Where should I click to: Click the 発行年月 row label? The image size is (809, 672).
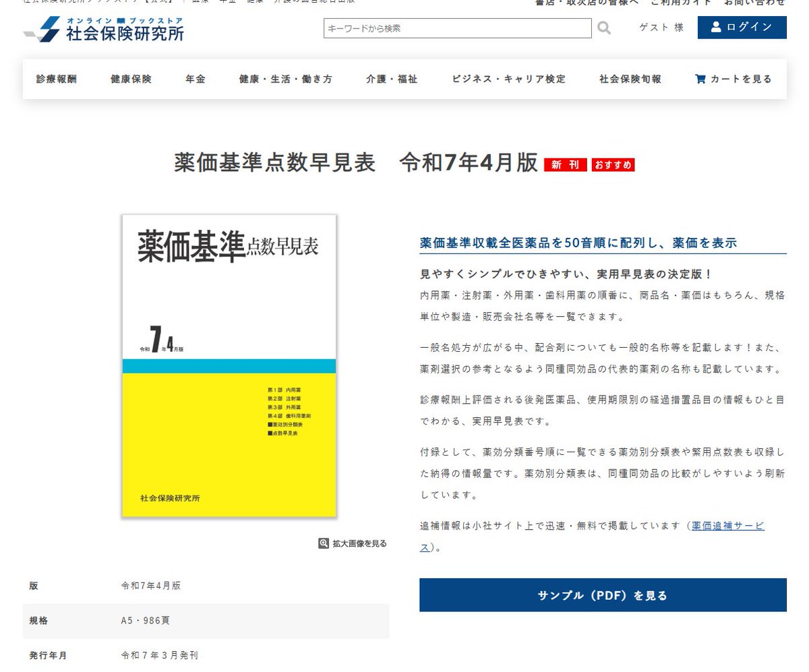point(48,655)
